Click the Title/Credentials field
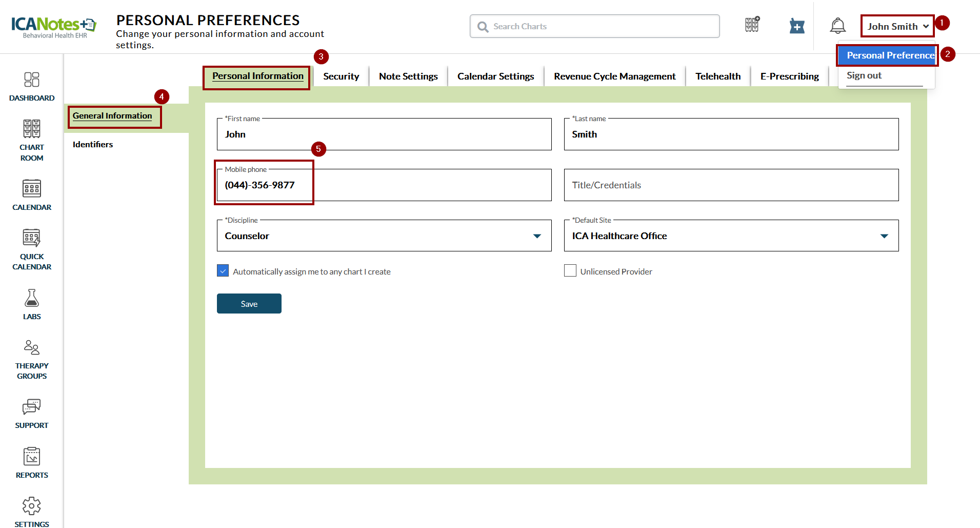This screenshot has width=980, height=528. click(x=731, y=185)
